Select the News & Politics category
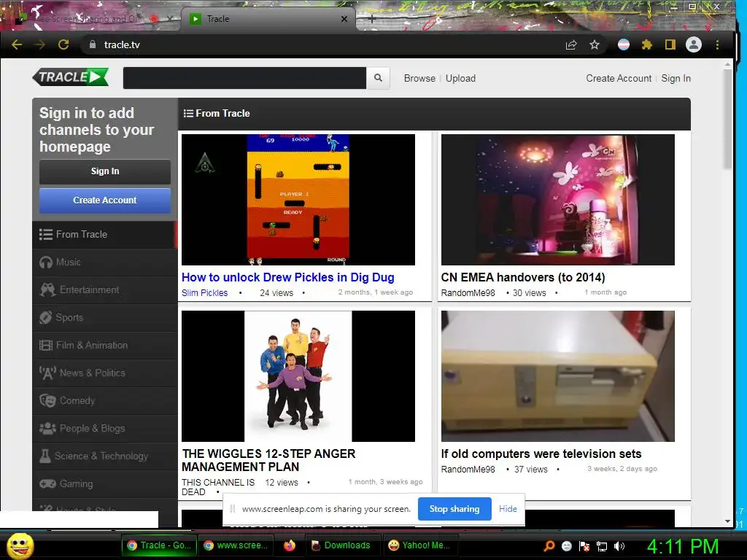The image size is (747, 560). click(105, 373)
